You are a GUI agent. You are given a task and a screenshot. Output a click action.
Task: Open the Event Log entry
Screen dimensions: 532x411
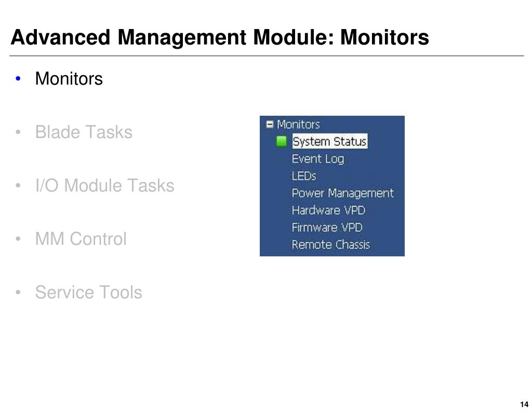318,159
